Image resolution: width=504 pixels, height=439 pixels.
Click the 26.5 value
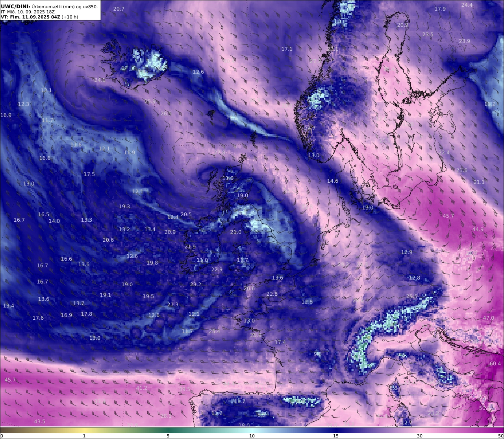click(166, 114)
